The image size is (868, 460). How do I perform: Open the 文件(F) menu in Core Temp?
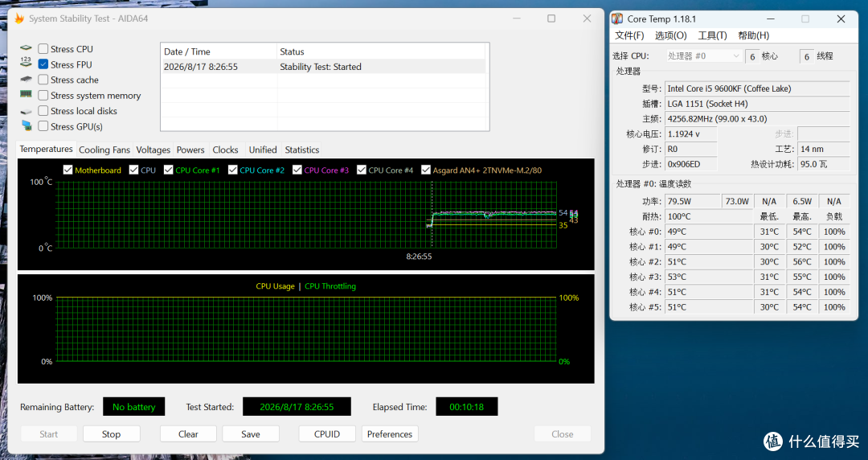tap(629, 35)
